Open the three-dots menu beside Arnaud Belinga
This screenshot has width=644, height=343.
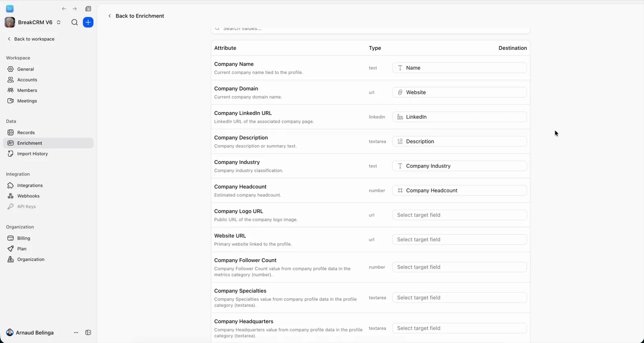[76, 333]
